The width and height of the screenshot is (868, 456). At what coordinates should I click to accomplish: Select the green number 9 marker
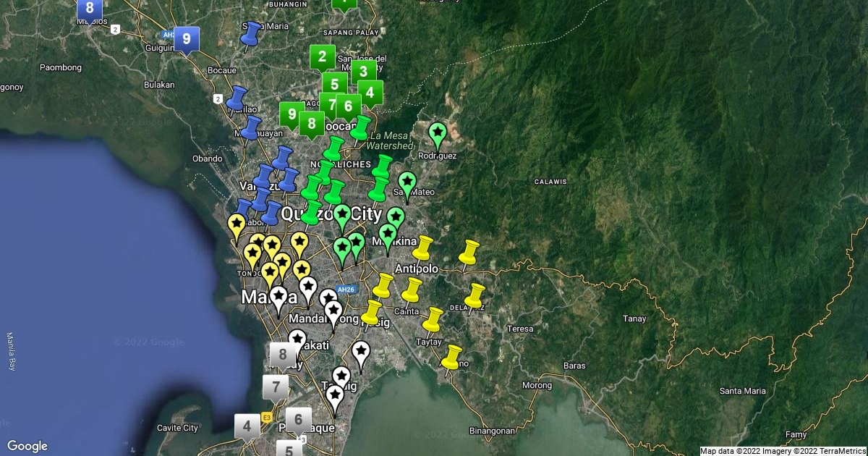tap(292, 114)
